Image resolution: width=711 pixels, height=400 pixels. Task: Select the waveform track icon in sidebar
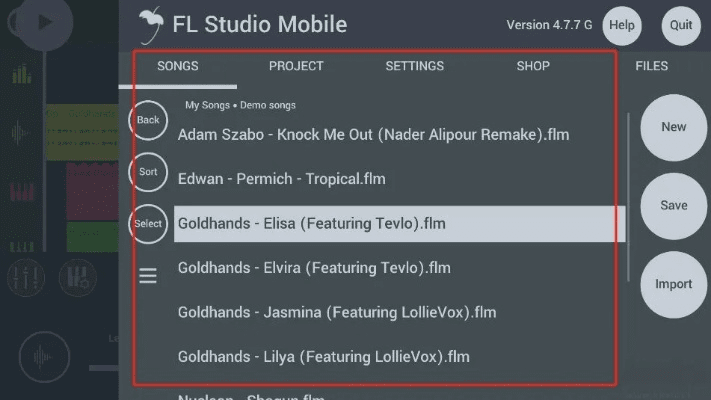20,133
